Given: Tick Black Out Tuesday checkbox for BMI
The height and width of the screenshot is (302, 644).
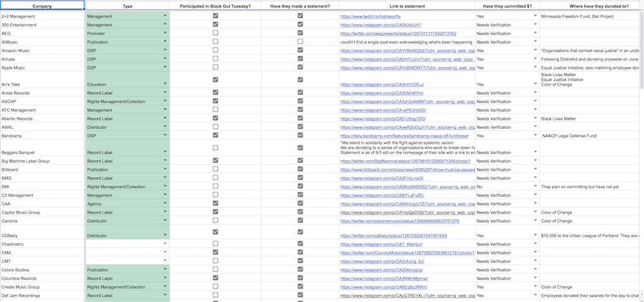Looking at the screenshot, I should 215,186.
